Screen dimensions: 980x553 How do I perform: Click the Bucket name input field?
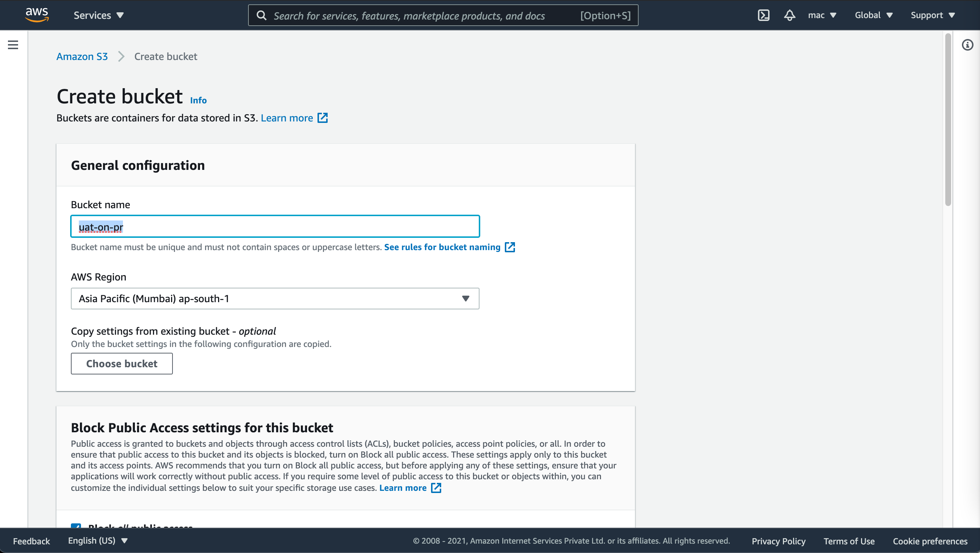(275, 227)
